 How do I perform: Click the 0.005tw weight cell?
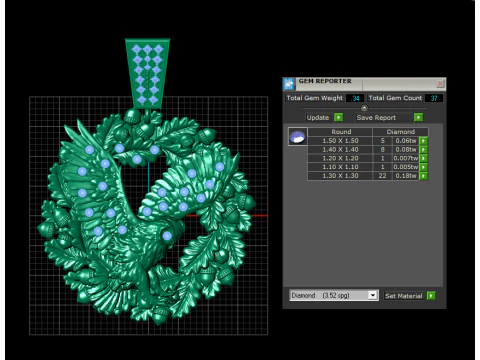pyautogui.click(x=406, y=167)
